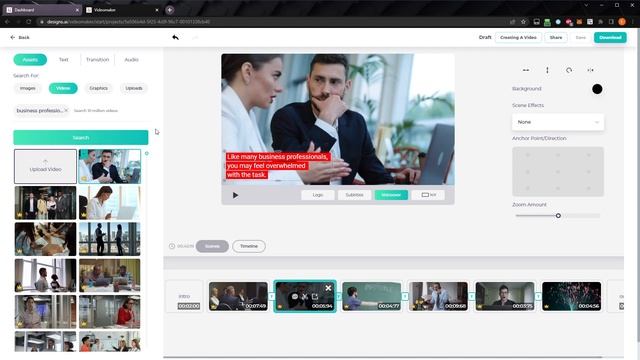Open the browser profile avatar
Image resolution: width=640 pixels, height=360 pixels.
622,22
